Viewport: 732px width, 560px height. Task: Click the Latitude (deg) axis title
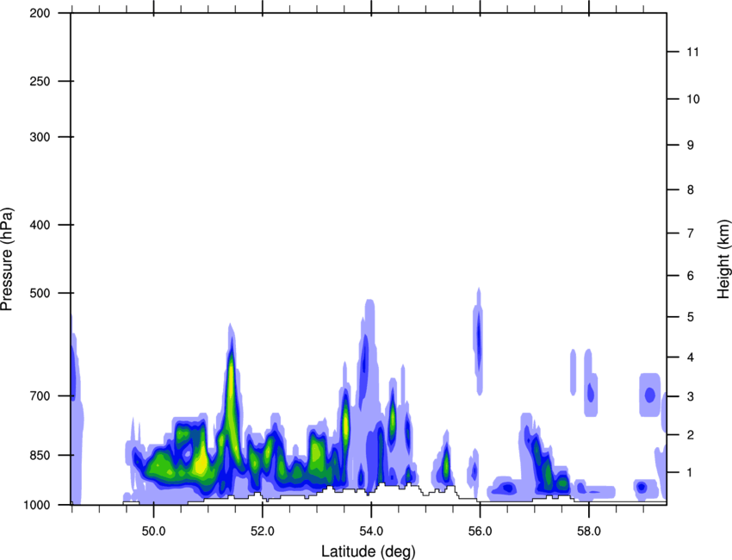point(368,551)
